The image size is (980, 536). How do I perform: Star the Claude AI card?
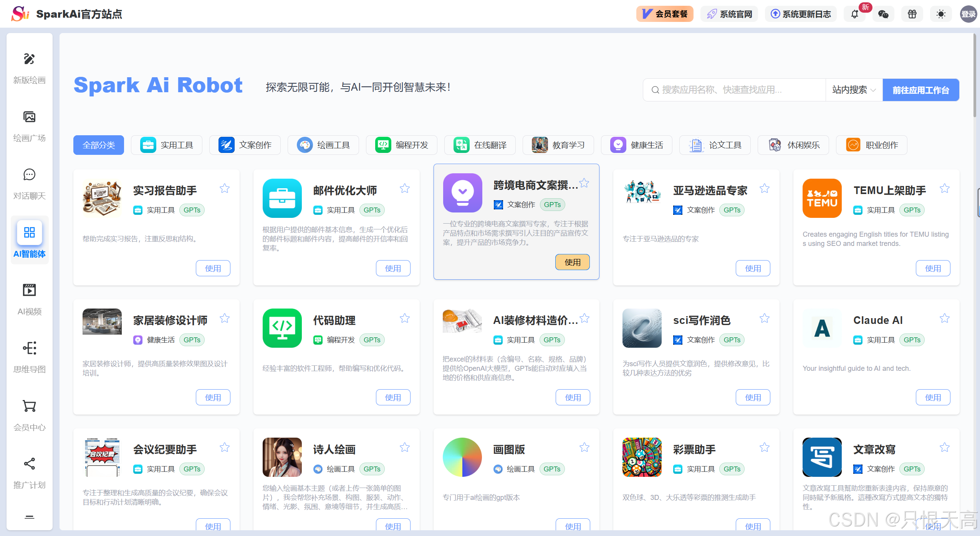[x=944, y=318]
